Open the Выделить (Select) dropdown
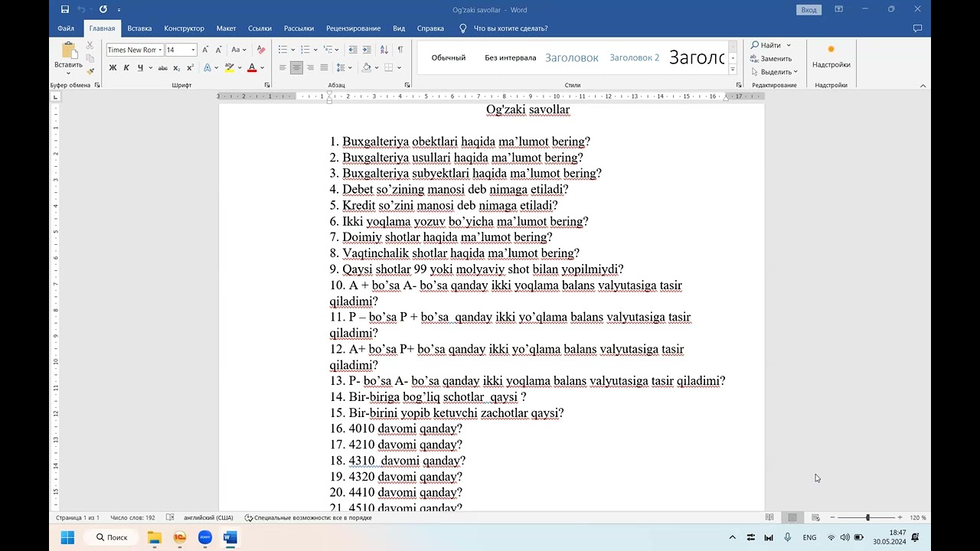The height and width of the screenshot is (551, 980). click(x=775, y=72)
